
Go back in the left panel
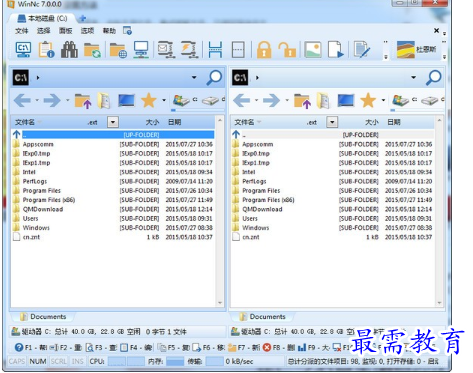[x=22, y=100]
